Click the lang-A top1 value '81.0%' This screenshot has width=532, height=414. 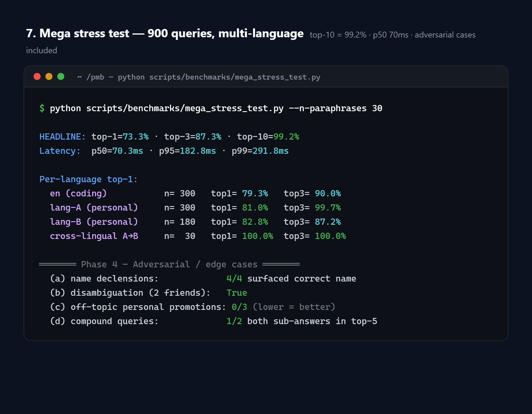point(255,208)
